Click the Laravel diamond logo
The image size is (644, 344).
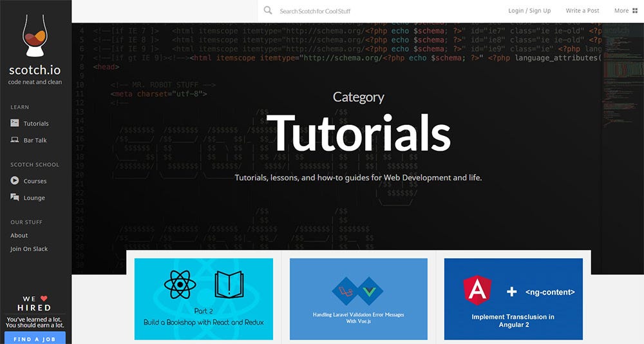tap(346, 291)
